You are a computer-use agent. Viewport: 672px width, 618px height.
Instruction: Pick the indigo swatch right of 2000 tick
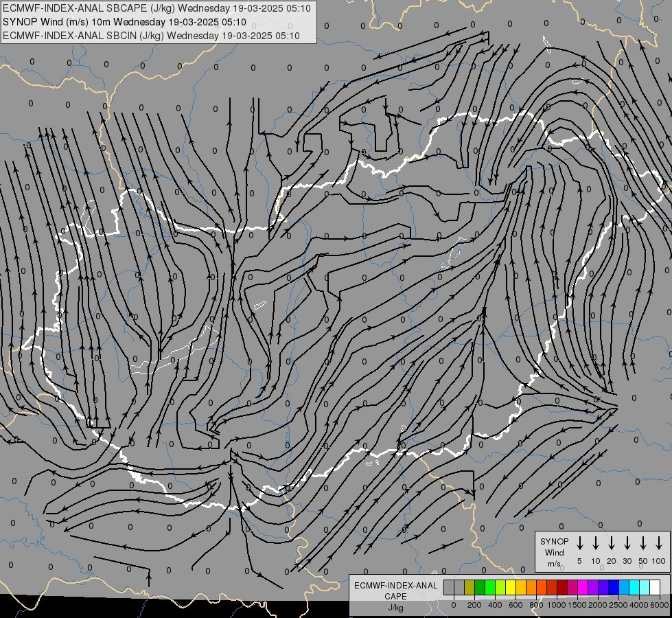(x=603, y=587)
